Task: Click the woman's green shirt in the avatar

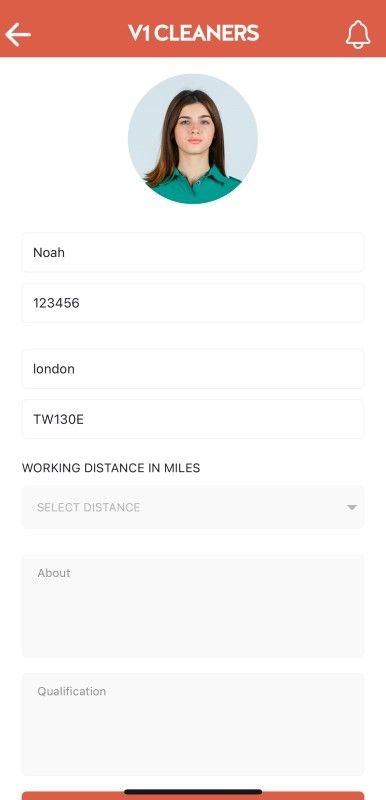Action: pos(195,188)
